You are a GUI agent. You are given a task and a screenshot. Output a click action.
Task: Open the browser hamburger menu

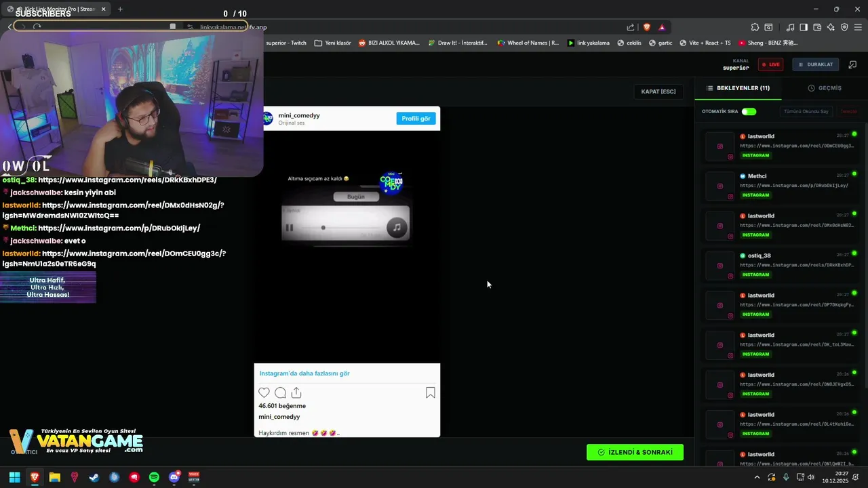[858, 27]
